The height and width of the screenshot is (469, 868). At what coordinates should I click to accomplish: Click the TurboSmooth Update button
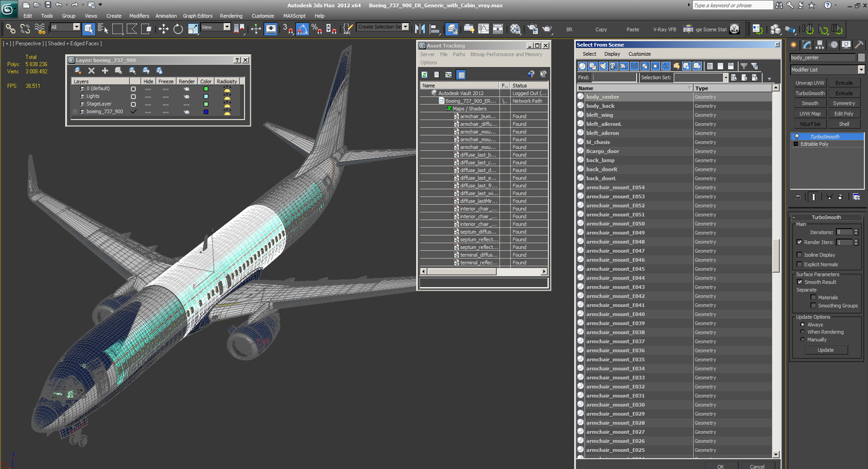[x=825, y=350]
